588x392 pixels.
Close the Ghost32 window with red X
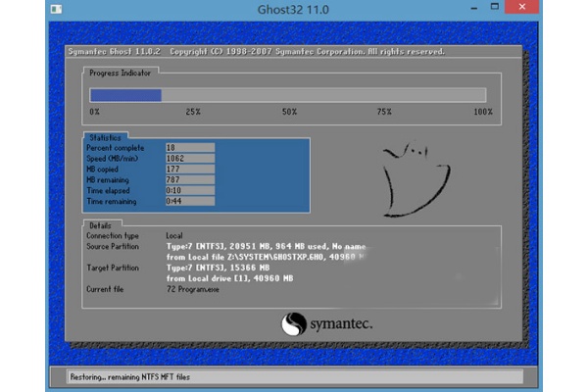521,7
